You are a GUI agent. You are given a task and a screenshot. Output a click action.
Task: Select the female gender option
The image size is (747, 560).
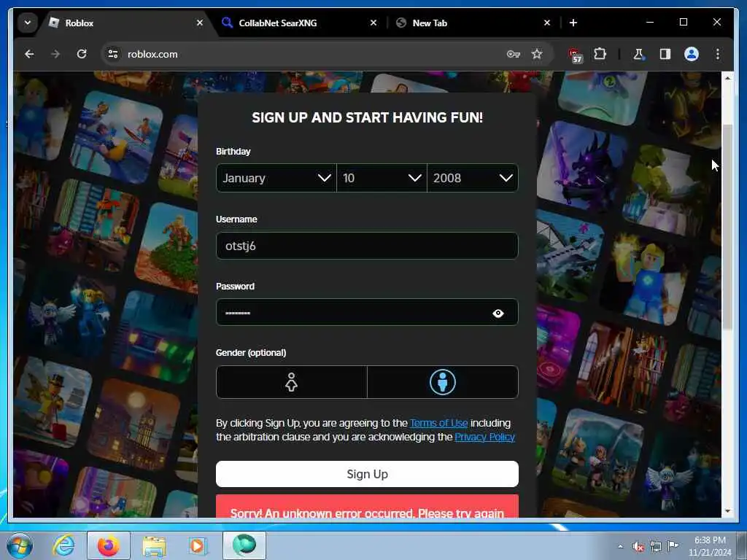click(292, 382)
